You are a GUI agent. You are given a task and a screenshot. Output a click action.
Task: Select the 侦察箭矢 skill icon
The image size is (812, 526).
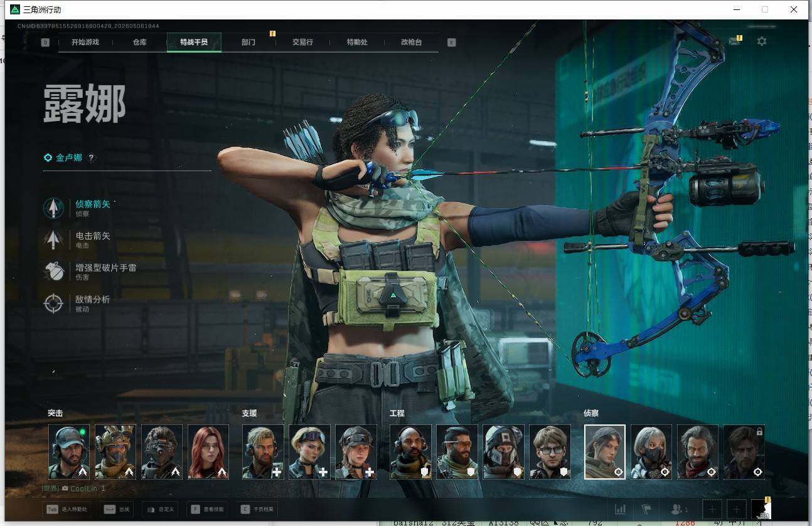click(x=53, y=208)
